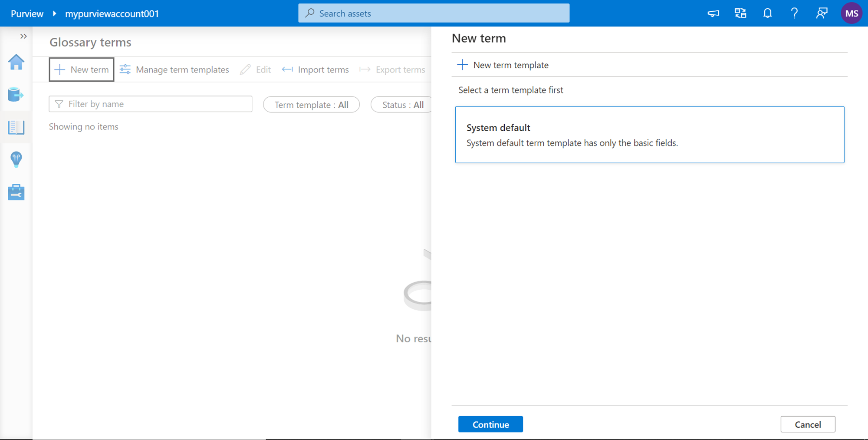Click the notifications bell icon
868x440 pixels.
coord(767,13)
